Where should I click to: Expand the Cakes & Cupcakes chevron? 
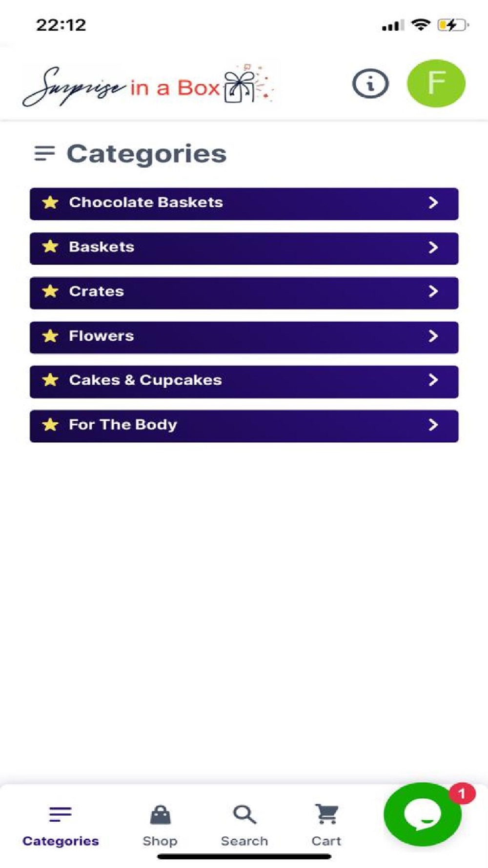433,380
